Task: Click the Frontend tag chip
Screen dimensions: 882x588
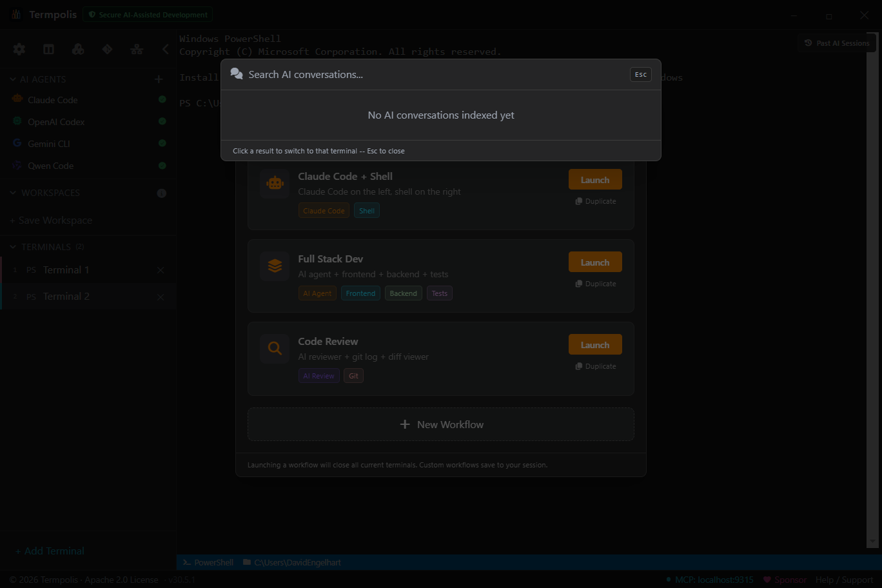Action: [x=360, y=293]
